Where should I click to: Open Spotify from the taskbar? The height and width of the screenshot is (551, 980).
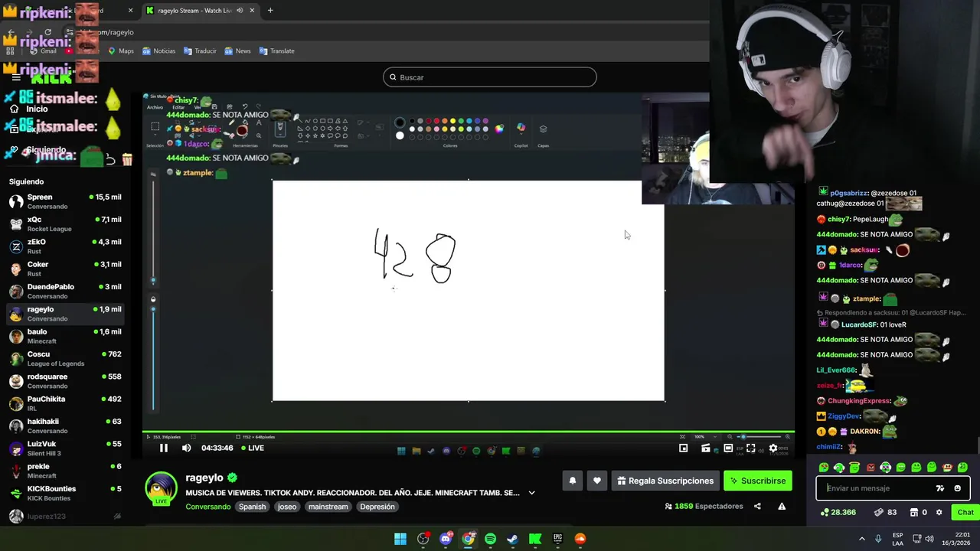pyautogui.click(x=490, y=539)
